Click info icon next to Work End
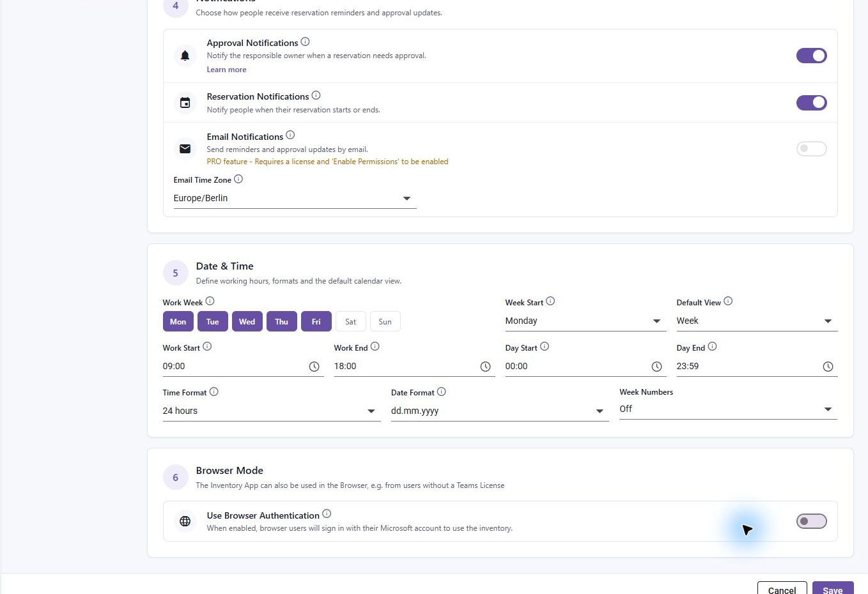This screenshot has height=594, width=868. click(375, 347)
